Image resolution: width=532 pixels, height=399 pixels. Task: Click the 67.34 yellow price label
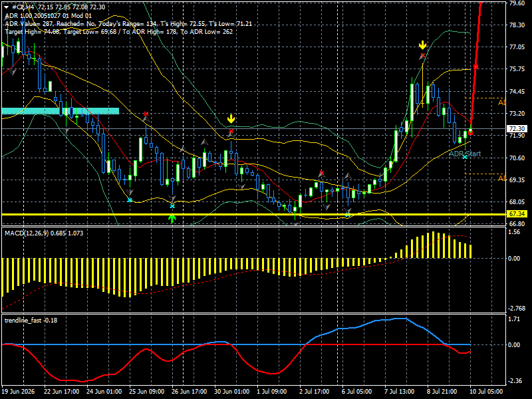click(x=517, y=214)
